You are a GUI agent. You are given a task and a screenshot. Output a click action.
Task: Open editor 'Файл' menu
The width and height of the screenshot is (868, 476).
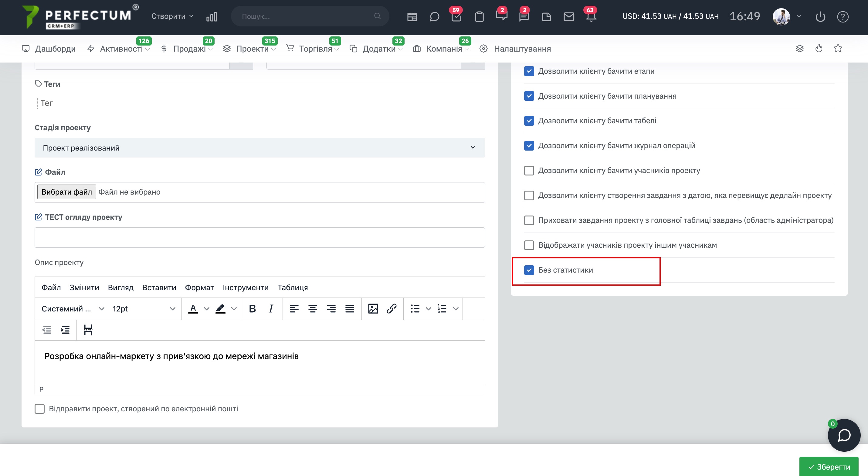click(51, 287)
